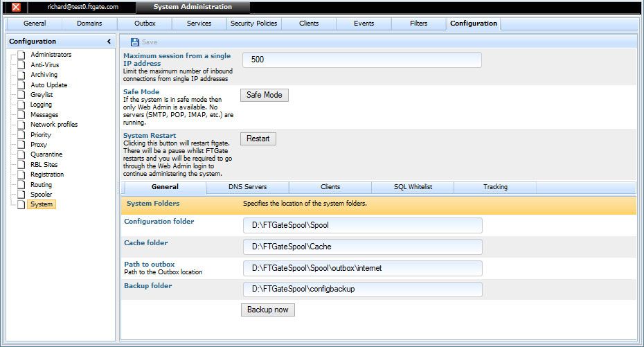Click the document icon beside Logging
This screenshot has width=644, height=347.
[21, 105]
